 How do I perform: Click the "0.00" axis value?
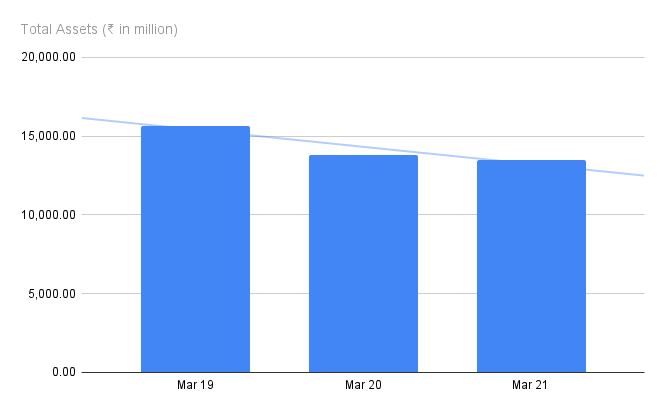pyautogui.click(x=64, y=372)
